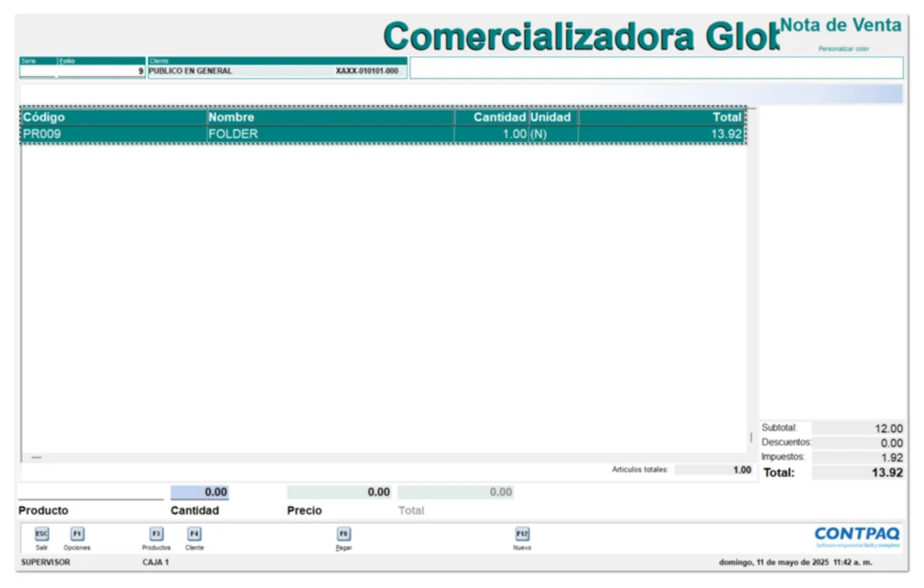924x588 pixels.
Task: Click the (N) unit cell
Action: (554, 134)
